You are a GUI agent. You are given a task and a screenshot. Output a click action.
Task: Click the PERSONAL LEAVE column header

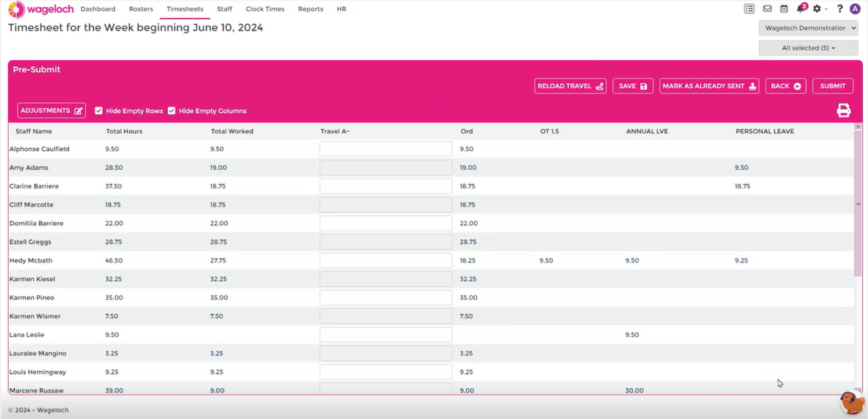click(765, 131)
